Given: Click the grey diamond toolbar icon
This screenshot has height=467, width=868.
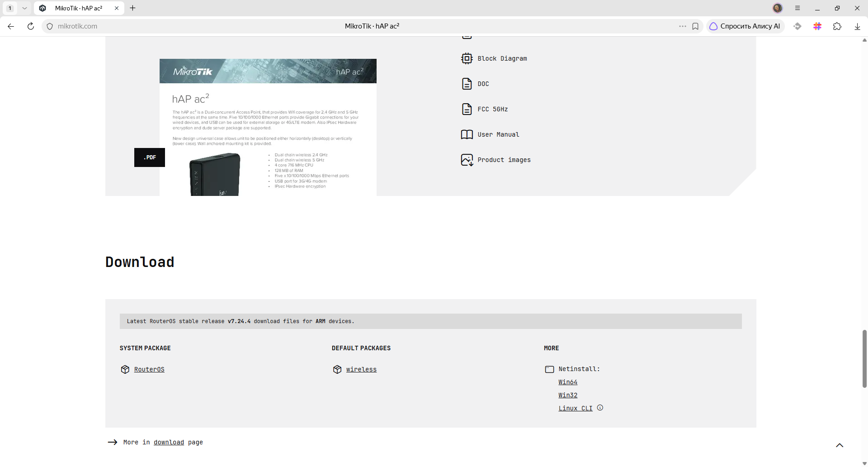Looking at the screenshot, I should tap(797, 26).
